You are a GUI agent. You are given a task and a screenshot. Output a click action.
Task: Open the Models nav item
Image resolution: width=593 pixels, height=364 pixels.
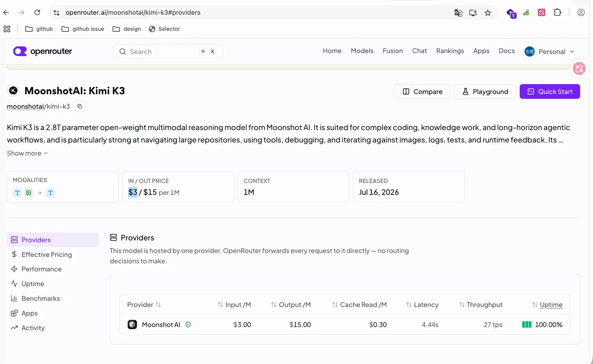362,51
